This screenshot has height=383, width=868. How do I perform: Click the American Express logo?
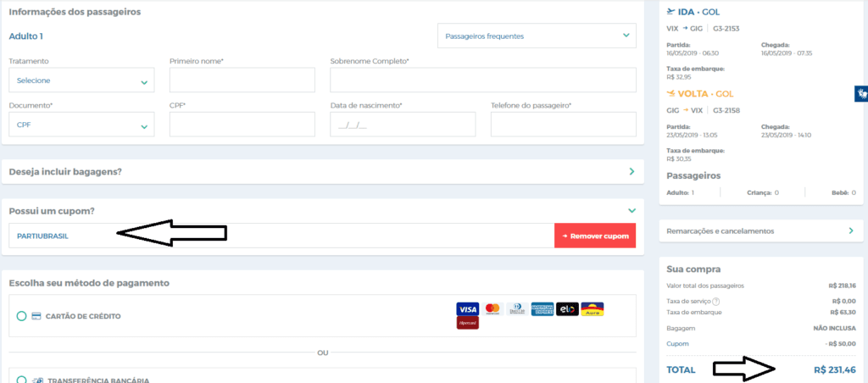pyautogui.click(x=542, y=308)
